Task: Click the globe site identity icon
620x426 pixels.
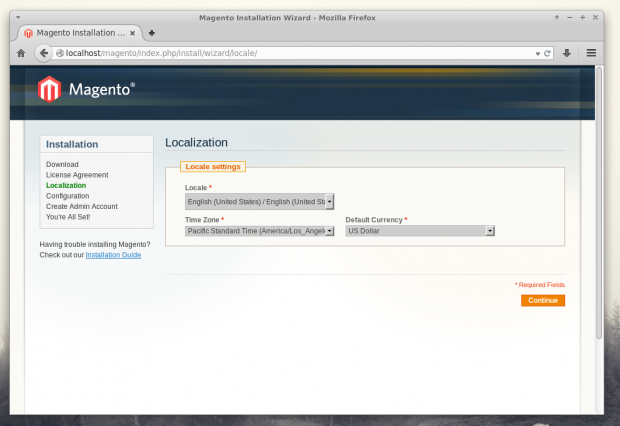Action: tap(60, 53)
